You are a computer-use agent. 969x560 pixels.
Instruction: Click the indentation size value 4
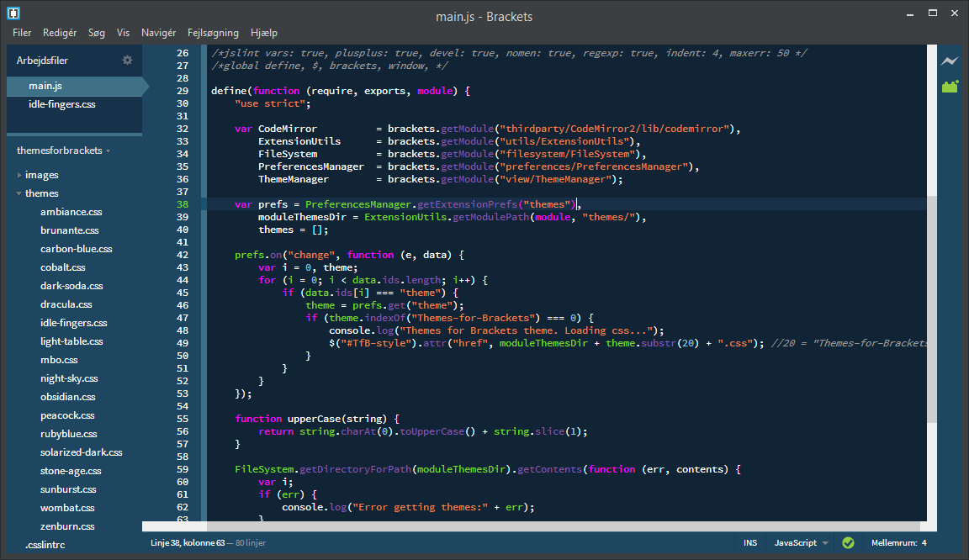coord(924,543)
